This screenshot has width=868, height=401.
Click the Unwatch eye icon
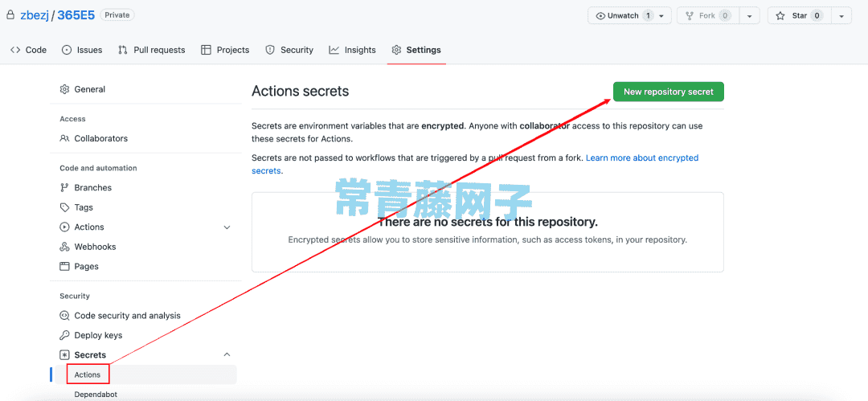[600, 15]
